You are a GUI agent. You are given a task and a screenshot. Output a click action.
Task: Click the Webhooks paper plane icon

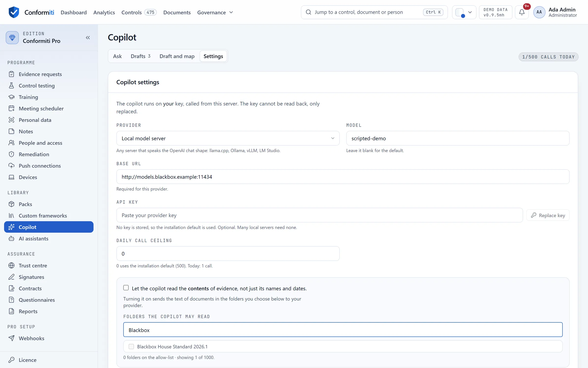click(x=12, y=338)
